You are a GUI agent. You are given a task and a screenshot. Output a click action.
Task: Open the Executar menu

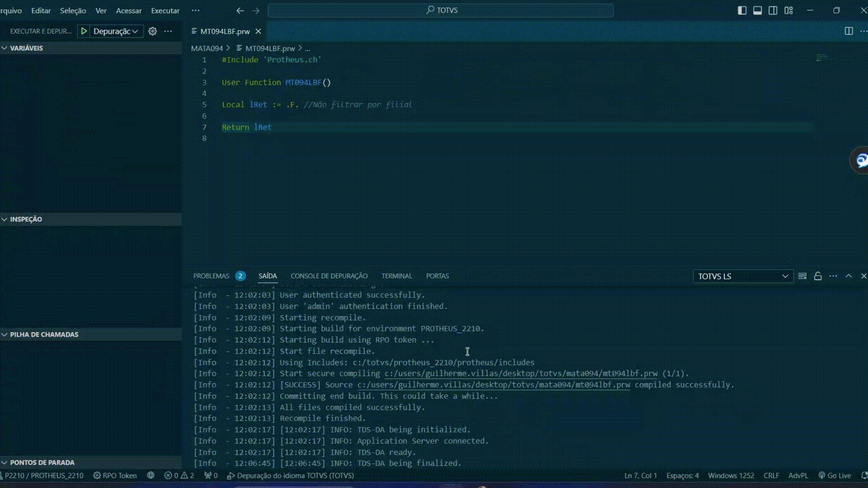click(x=165, y=10)
